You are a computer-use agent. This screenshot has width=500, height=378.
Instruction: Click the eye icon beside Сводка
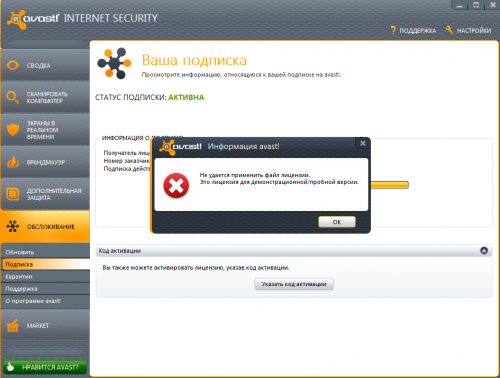pyautogui.click(x=13, y=65)
